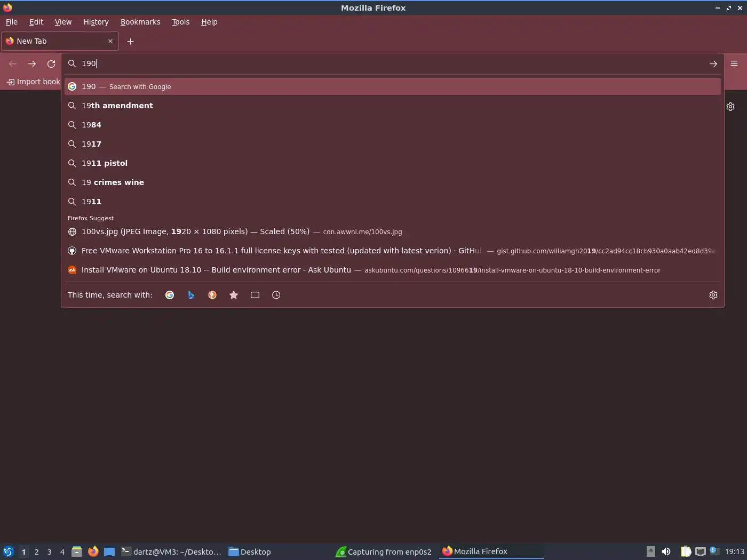Pick the '1911 pistol' suggestion
Viewport: 747px width, 560px height.
(x=393, y=163)
